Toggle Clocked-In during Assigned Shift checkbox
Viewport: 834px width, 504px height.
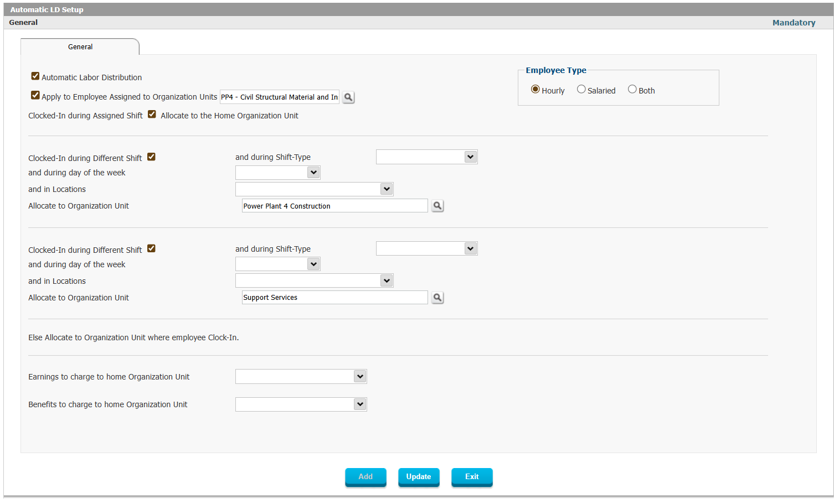tap(152, 115)
